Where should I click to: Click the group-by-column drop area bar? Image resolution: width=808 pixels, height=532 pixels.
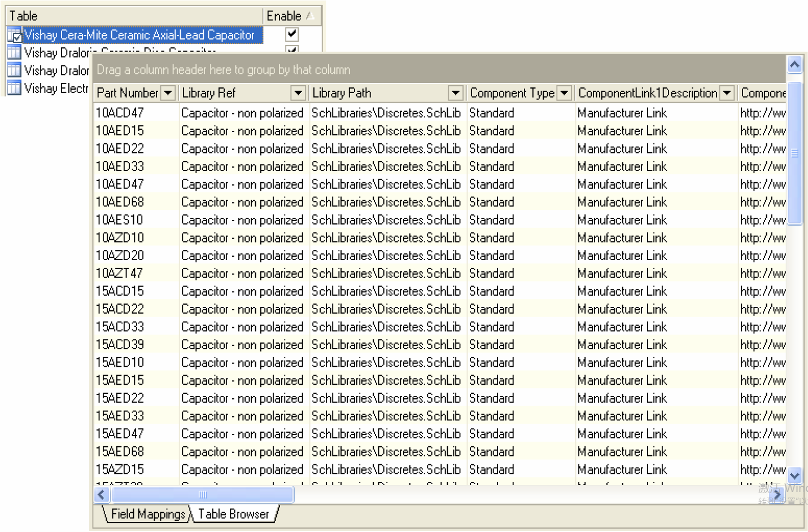(x=439, y=69)
